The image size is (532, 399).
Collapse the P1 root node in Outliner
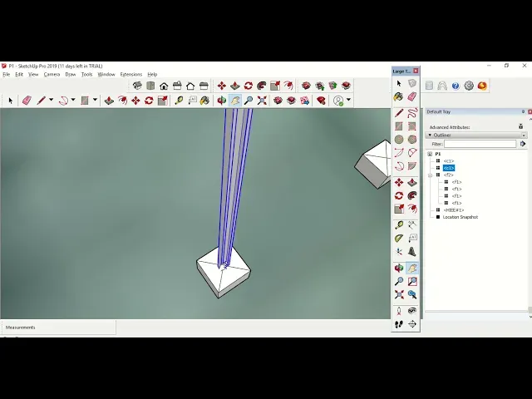click(431, 154)
